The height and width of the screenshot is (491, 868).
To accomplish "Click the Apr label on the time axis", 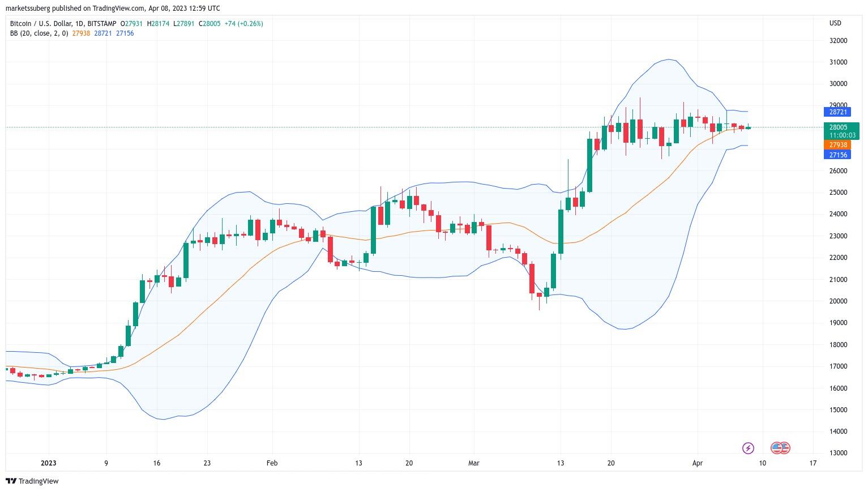I will [698, 463].
